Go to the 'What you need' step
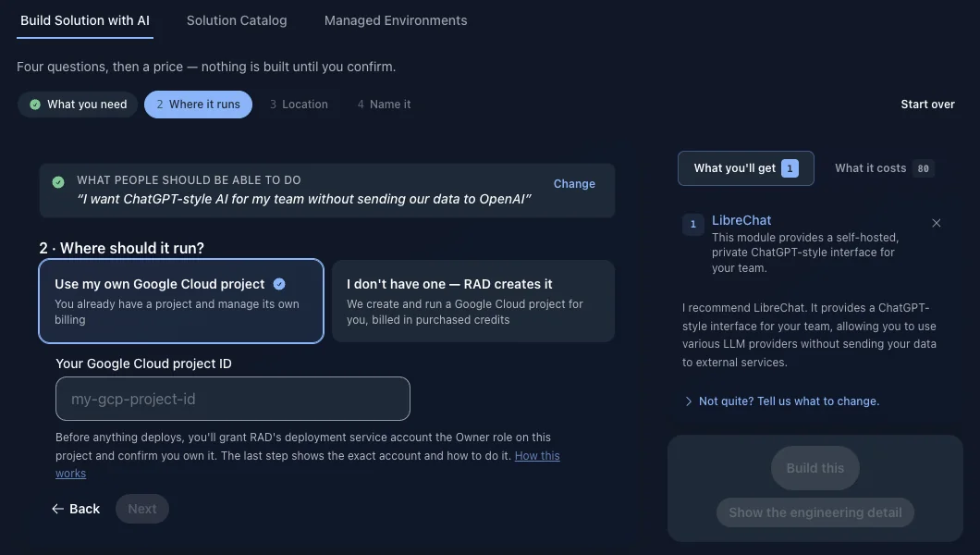Image resolution: width=980 pixels, height=555 pixels. (x=79, y=105)
